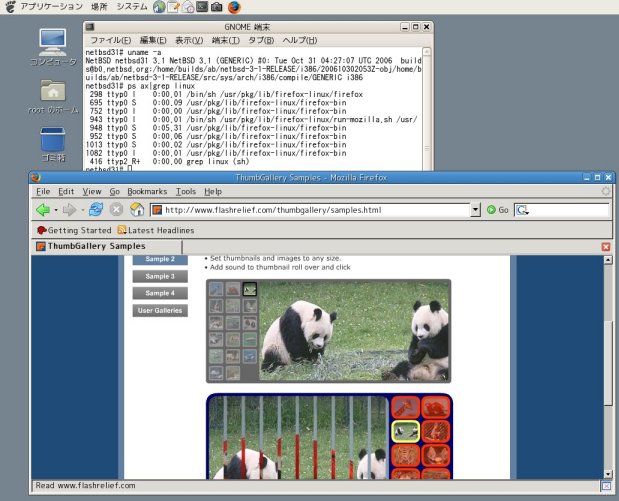Open the GNOME Places menu (場所)
The width and height of the screenshot is (619, 501).
[99, 7]
